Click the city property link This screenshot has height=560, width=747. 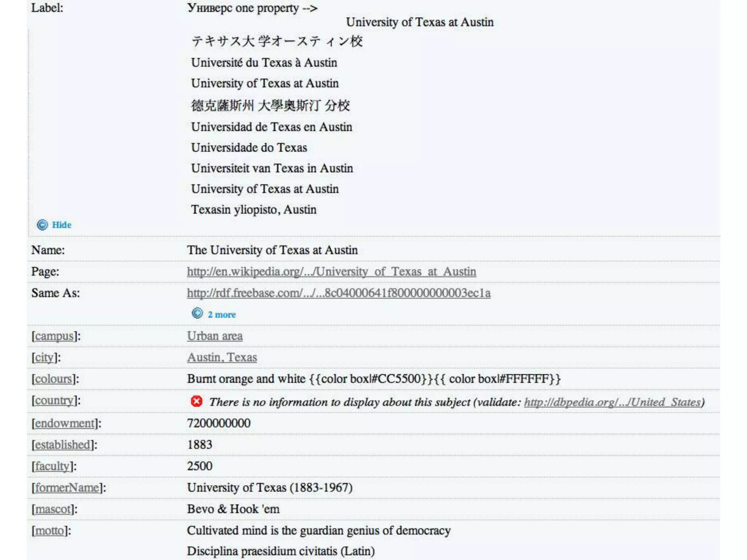(x=44, y=358)
